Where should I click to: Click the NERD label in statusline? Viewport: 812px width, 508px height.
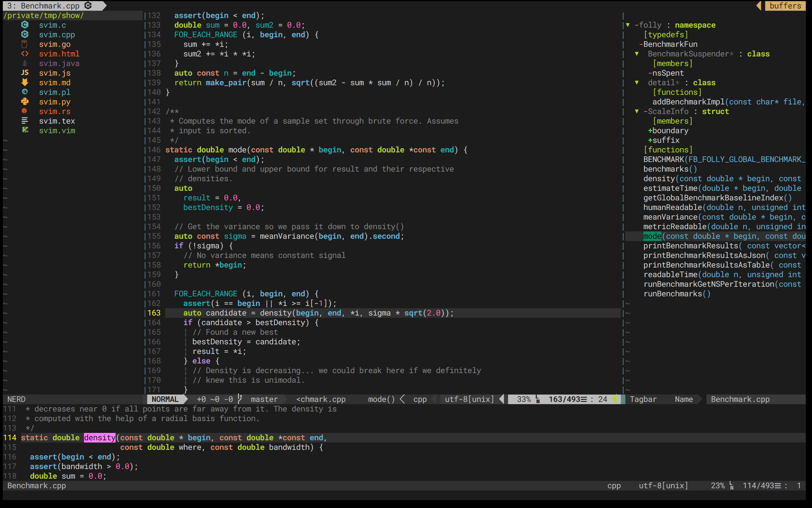(x=16, y=399)
